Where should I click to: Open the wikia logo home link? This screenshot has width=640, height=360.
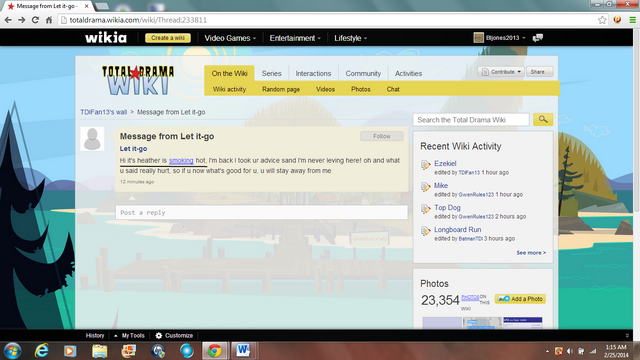tap(106, 38)
